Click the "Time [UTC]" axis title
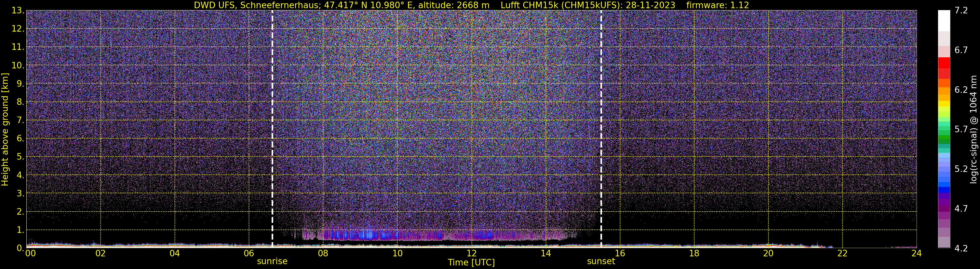The image size is (980, 269). (471, 262)
